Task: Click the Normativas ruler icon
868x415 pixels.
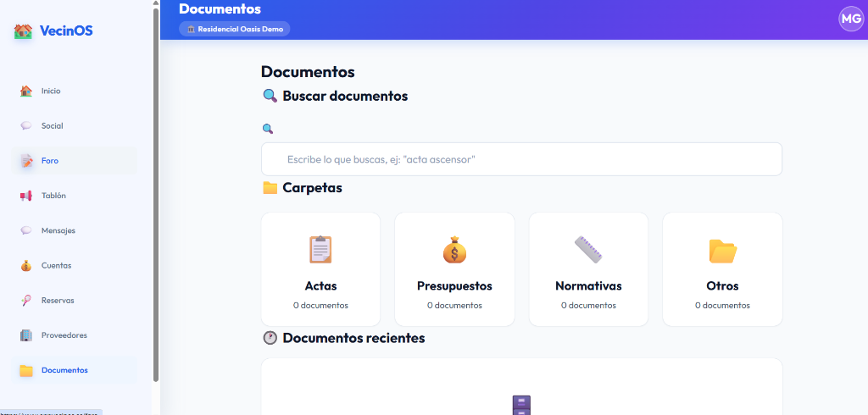Action: pyautogui.click(x=588, y=250)
